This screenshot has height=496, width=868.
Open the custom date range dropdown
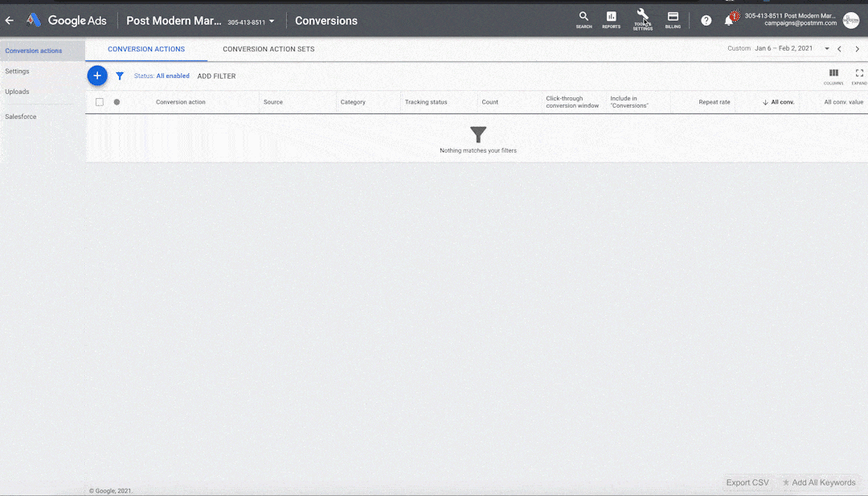[826, 49]
